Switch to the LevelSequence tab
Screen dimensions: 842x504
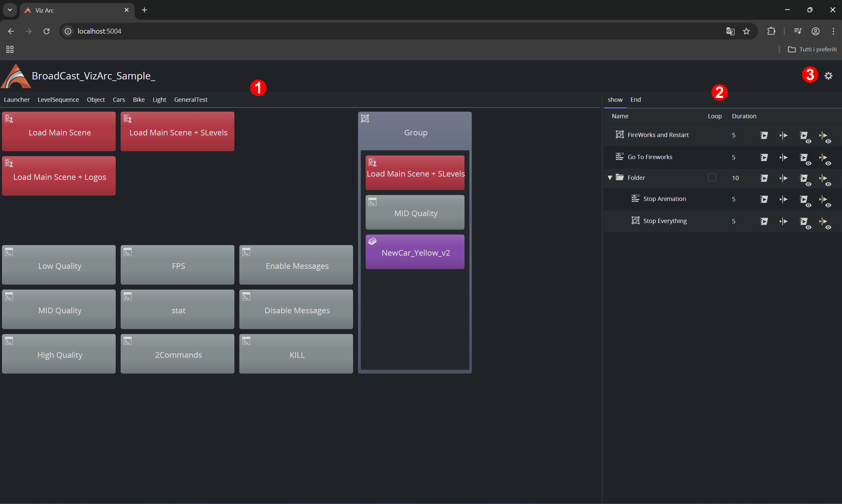[x=58, y=99]
